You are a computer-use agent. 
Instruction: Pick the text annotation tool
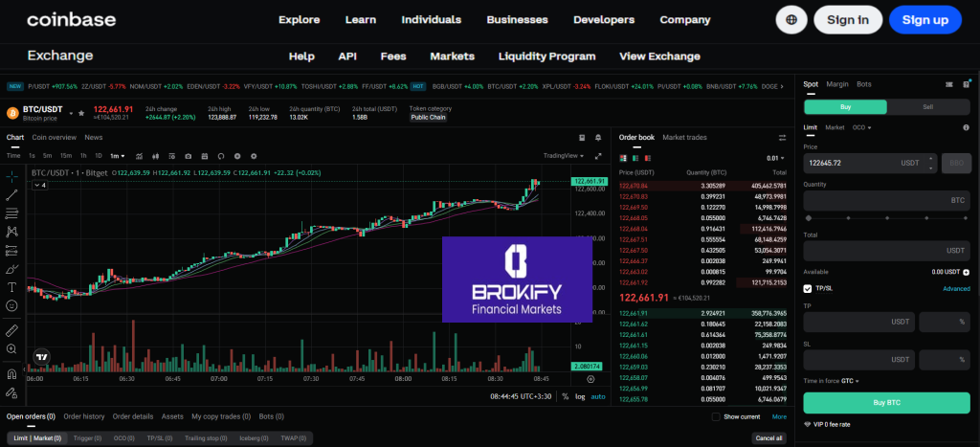point(11,286)
